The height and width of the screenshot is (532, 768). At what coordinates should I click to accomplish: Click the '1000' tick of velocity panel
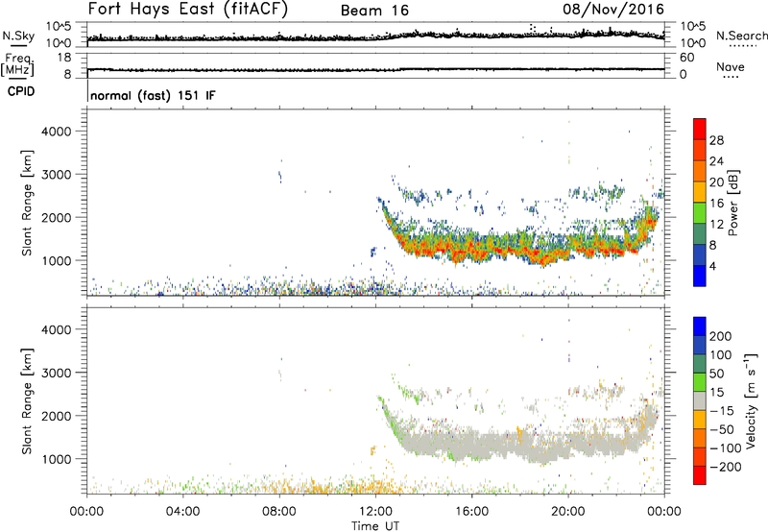(x=56, y=459)
